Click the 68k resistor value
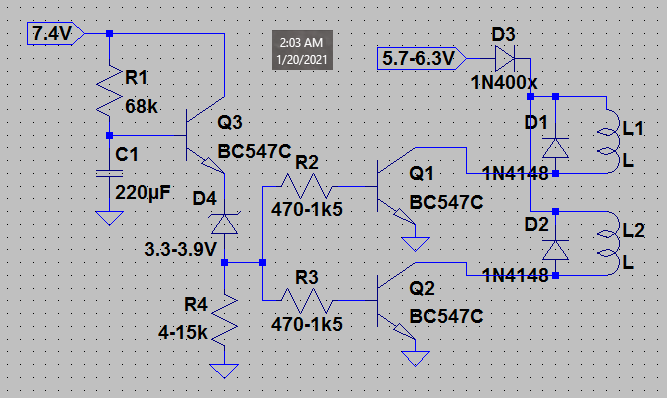Viewport: 667px width, 398px height. [141, 106]
